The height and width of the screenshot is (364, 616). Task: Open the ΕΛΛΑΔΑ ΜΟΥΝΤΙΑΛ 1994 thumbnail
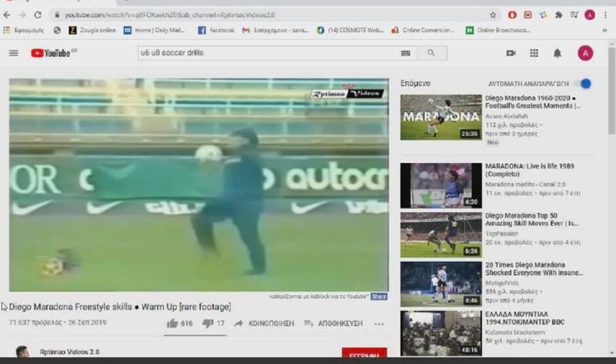441,333
